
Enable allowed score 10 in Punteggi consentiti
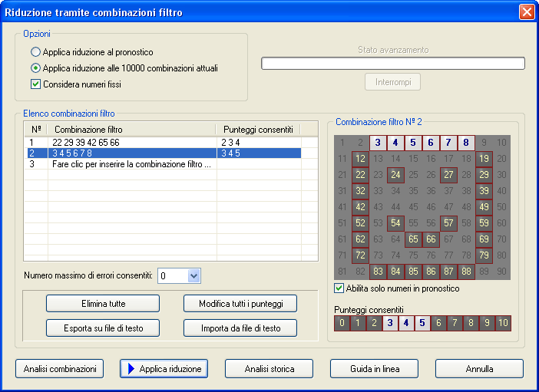point(503,323)
